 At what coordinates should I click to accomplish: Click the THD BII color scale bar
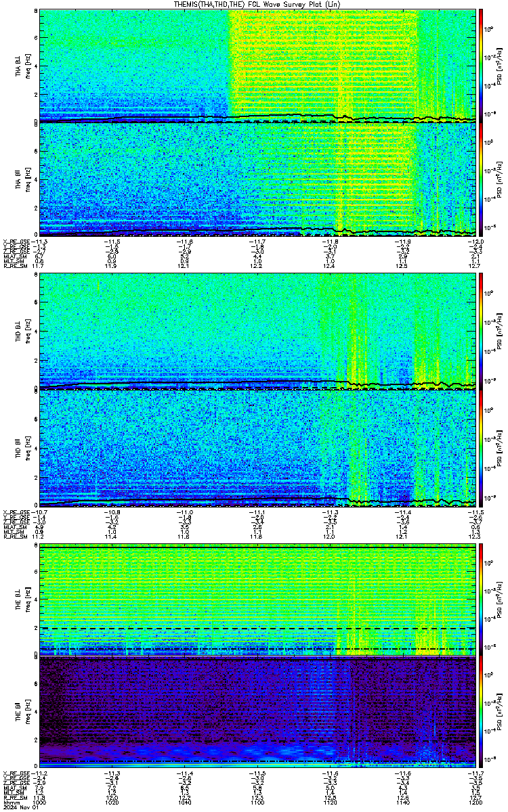481,447
